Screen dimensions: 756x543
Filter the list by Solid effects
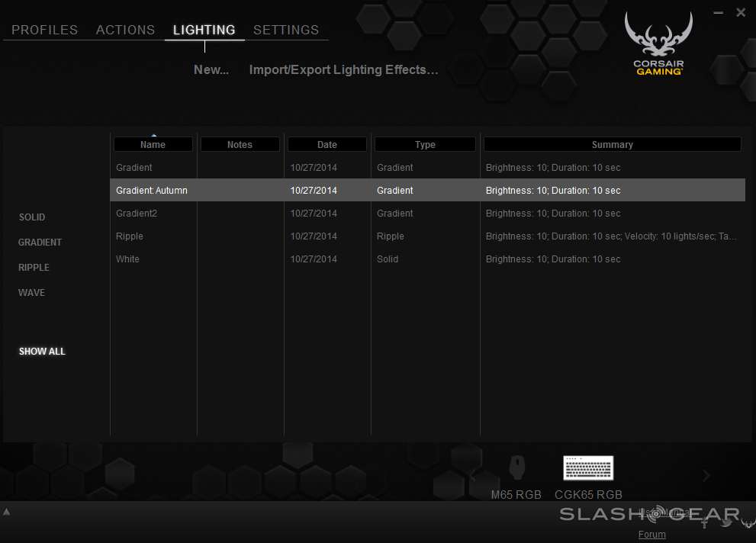coord(32,217)
